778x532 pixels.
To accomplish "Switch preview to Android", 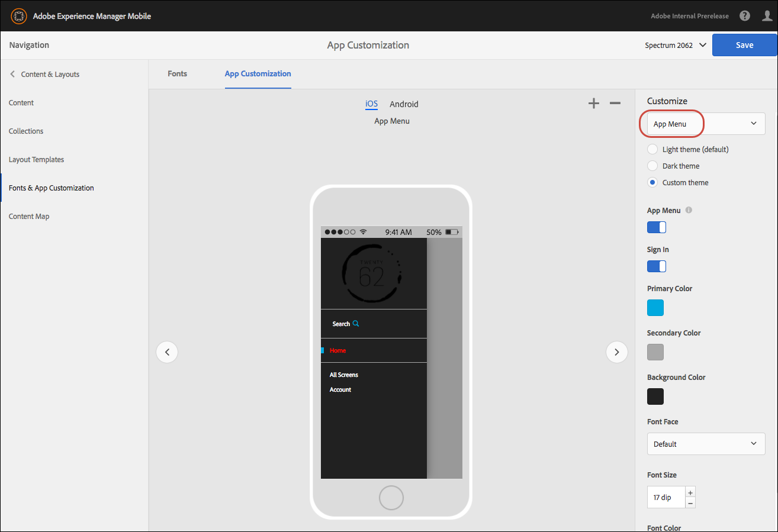I will click(403, 104).
